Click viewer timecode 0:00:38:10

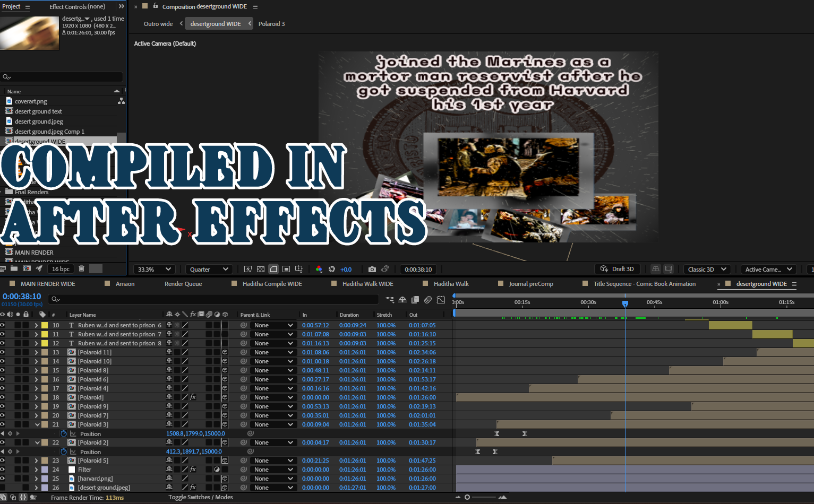click(x=418, y=269)
